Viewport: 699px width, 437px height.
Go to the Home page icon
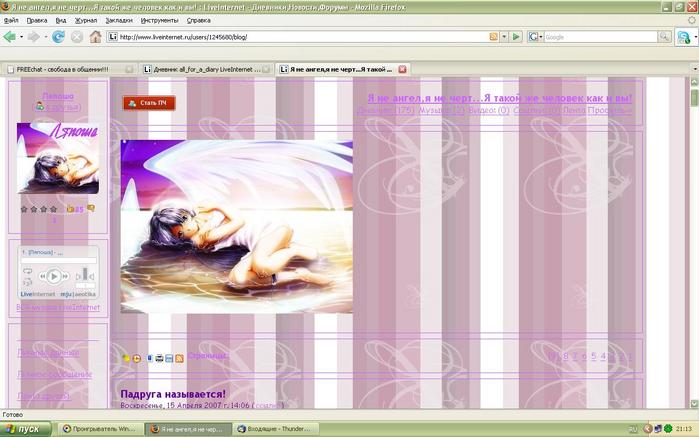95,37
